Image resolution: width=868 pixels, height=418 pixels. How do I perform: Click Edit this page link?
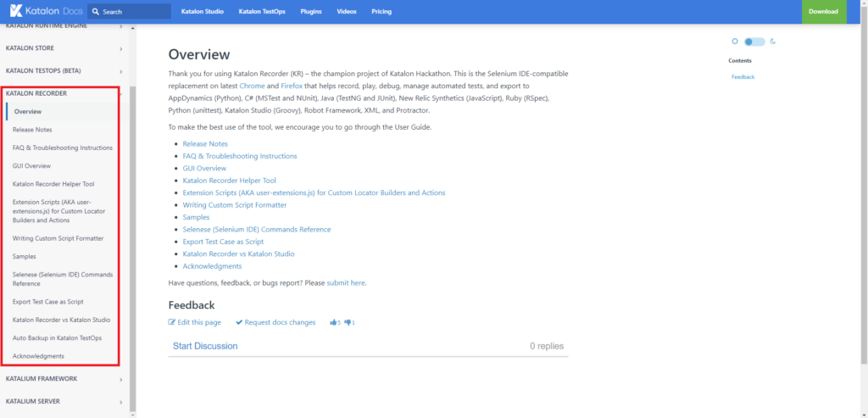click(x=195, y=322)
